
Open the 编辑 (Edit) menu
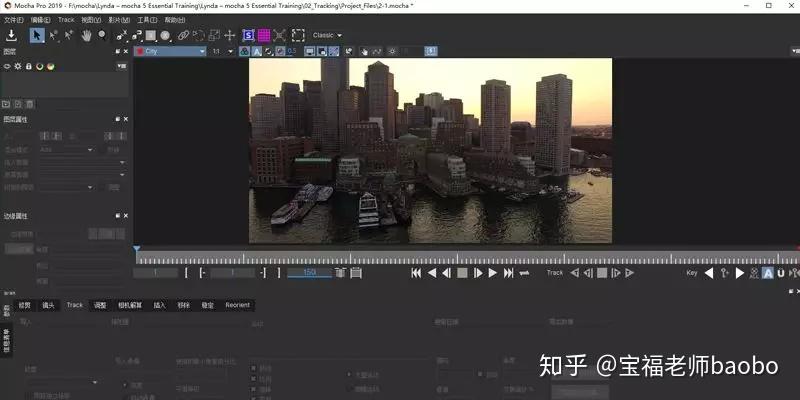click(x=40, y=20)
